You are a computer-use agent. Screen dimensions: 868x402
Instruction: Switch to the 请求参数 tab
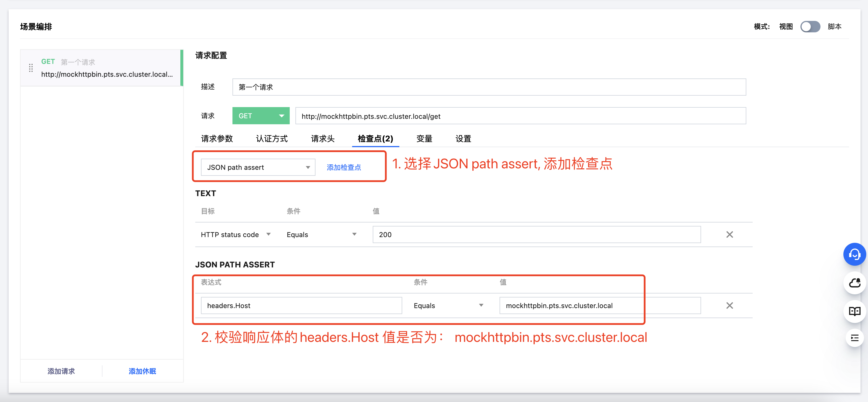217,139
